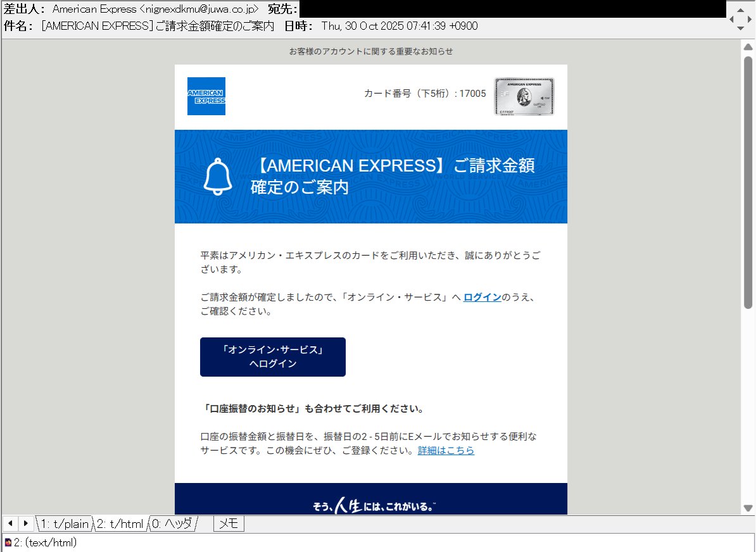Click the message scrollbar down arrow
The height and width of the screenshot is (552, 756).
point(748,508)
